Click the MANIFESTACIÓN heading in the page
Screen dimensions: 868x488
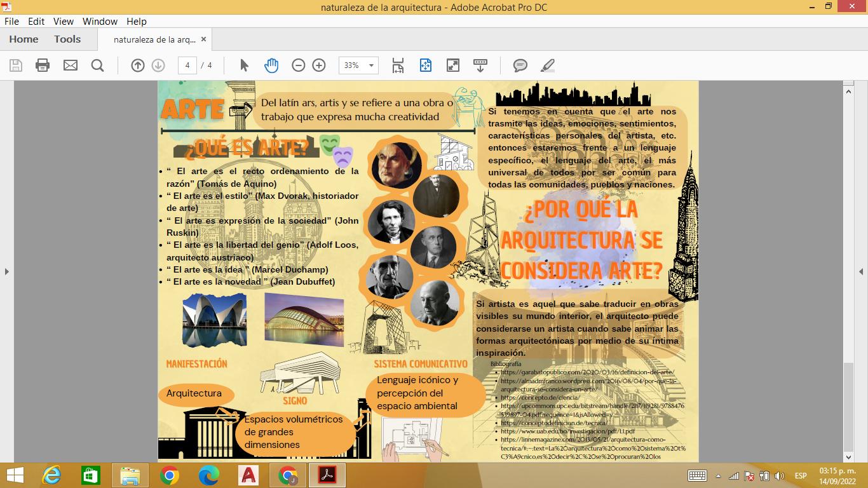(x=196, y=364)
